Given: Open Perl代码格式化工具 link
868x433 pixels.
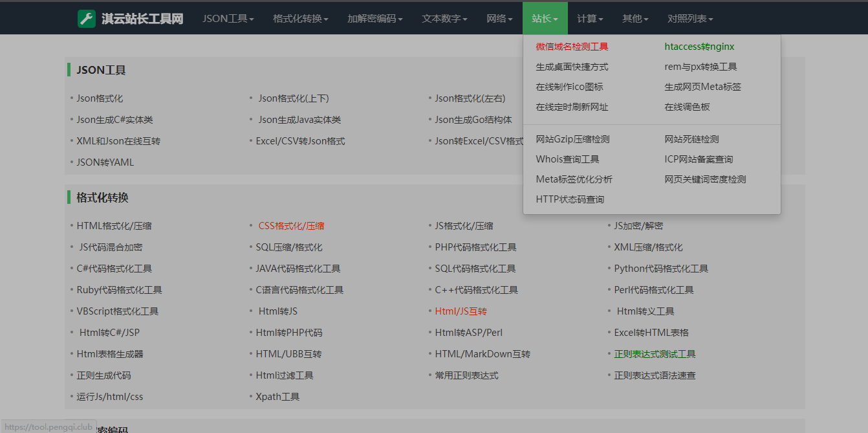Looking at the screenshot, I should pyautogui.click(x=654, y=290).
